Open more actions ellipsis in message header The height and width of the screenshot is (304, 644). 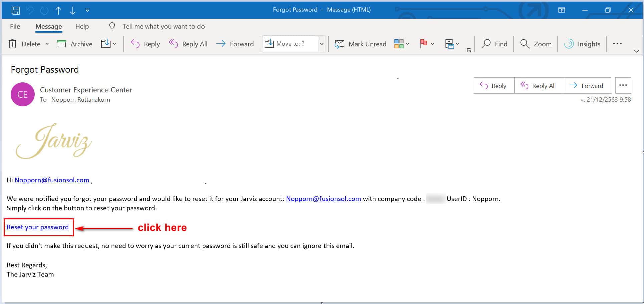(x=623, y=85)
